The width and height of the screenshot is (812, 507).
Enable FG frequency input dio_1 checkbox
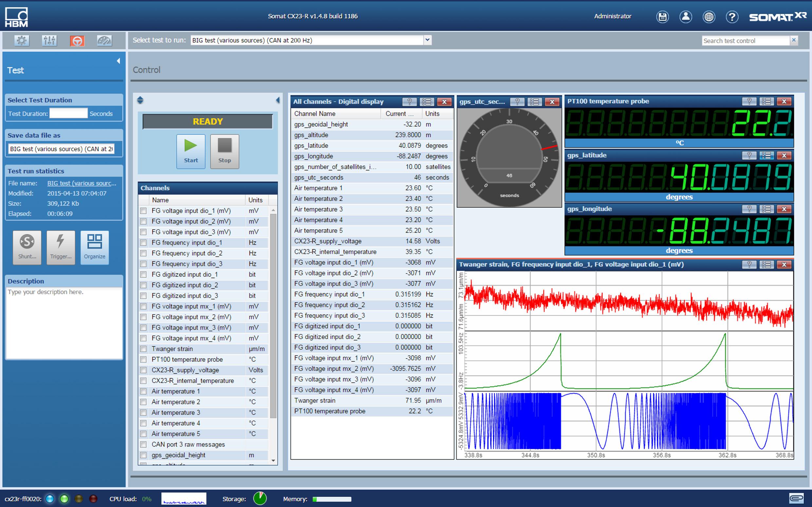click(144, 242)
